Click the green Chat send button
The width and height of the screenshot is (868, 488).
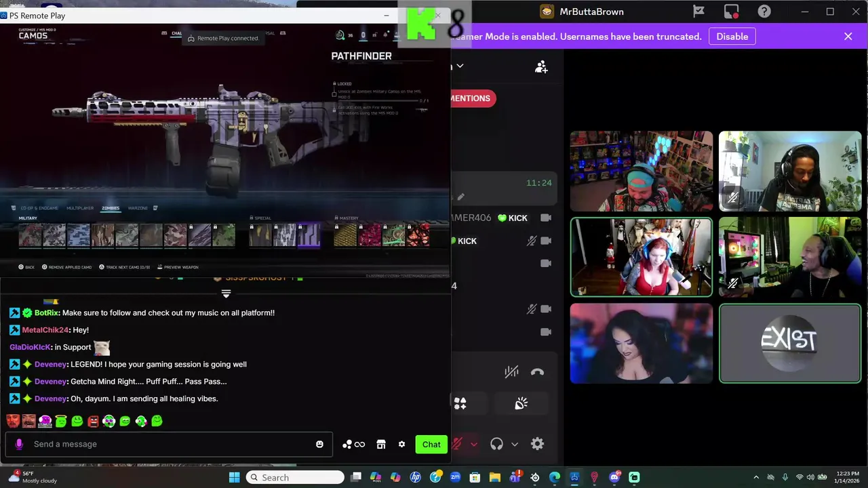tap(431, 445)
